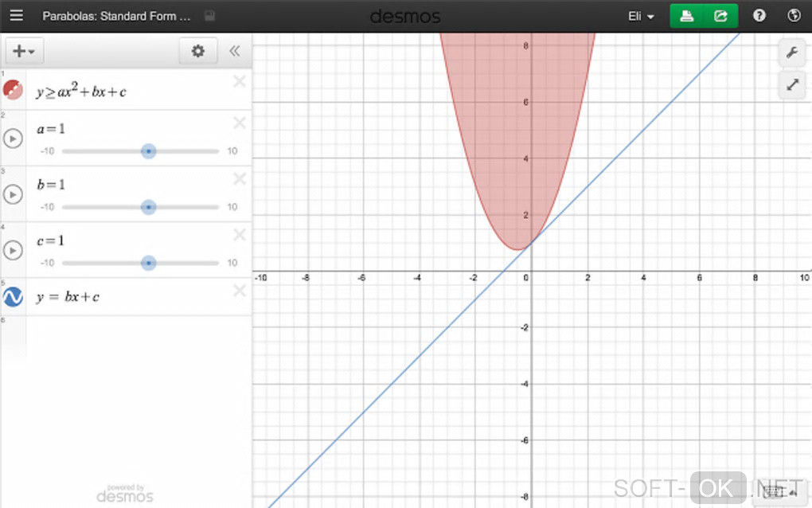This screenshot has height=508, width=812.
Task: Play the animation for slider c
Action: 13,250
